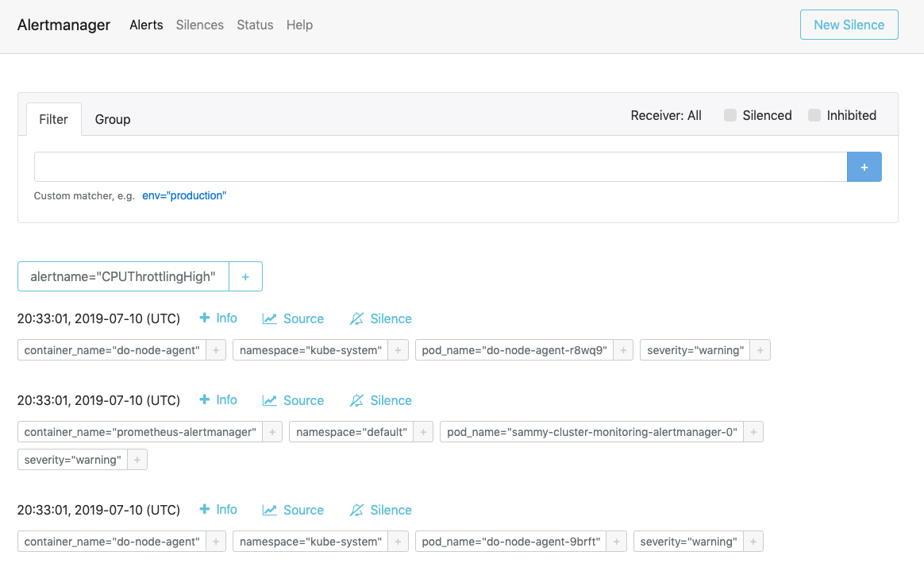The width and height of the screenshot is (924, 567).
Task: Add container_name="do-node-agent" filter for the do-node-agent-r8wq9 alert
Action: point(216,350)
